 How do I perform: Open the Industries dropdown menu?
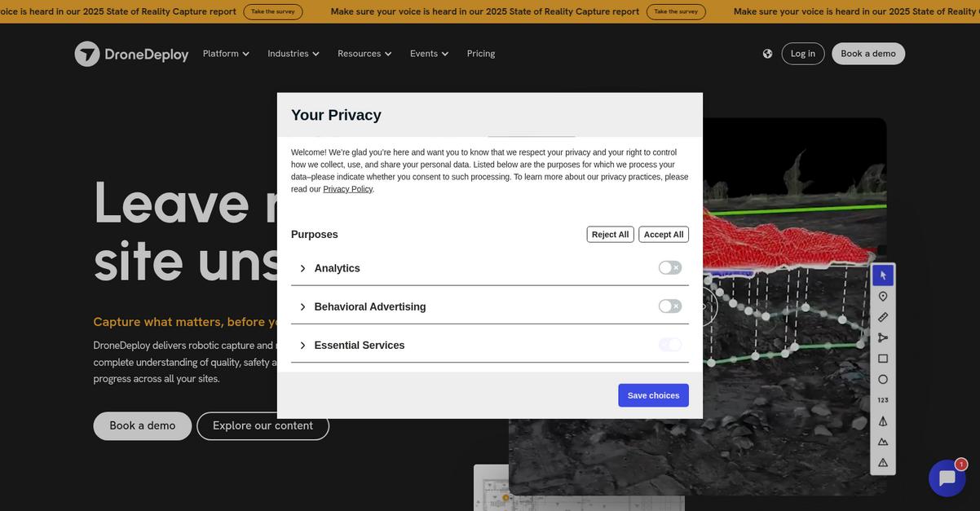pos(294,54)
